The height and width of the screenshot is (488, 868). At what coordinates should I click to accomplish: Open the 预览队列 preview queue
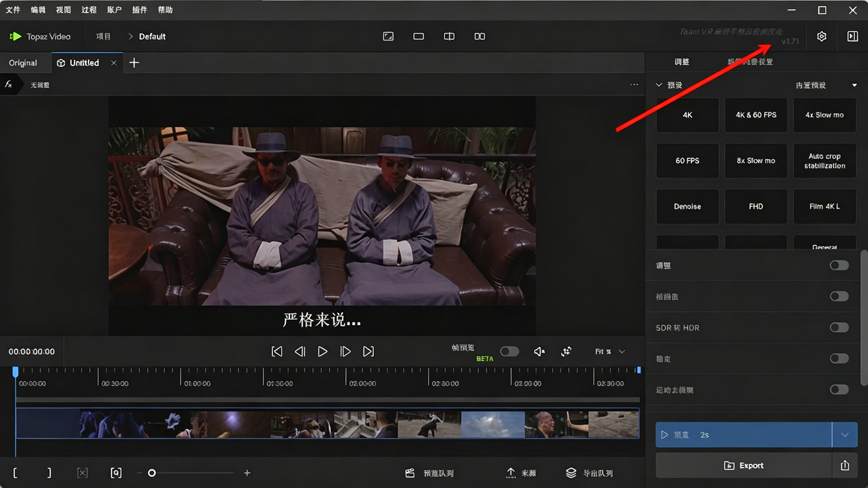click(x=429, y=473)
